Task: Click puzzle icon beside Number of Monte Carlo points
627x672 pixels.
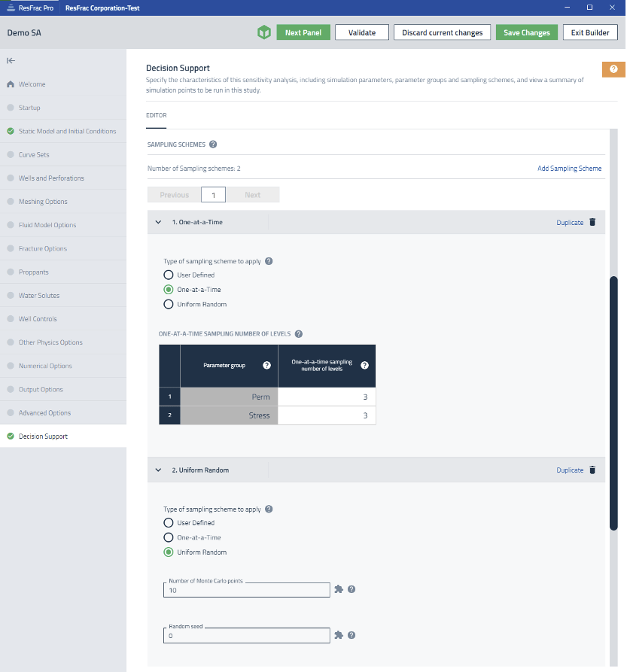Action: [339, 589]
